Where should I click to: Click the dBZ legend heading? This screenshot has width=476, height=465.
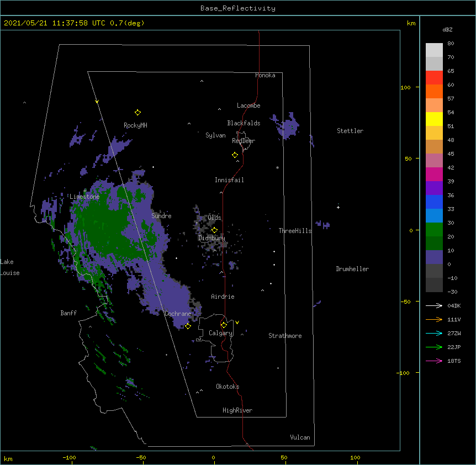447,29
